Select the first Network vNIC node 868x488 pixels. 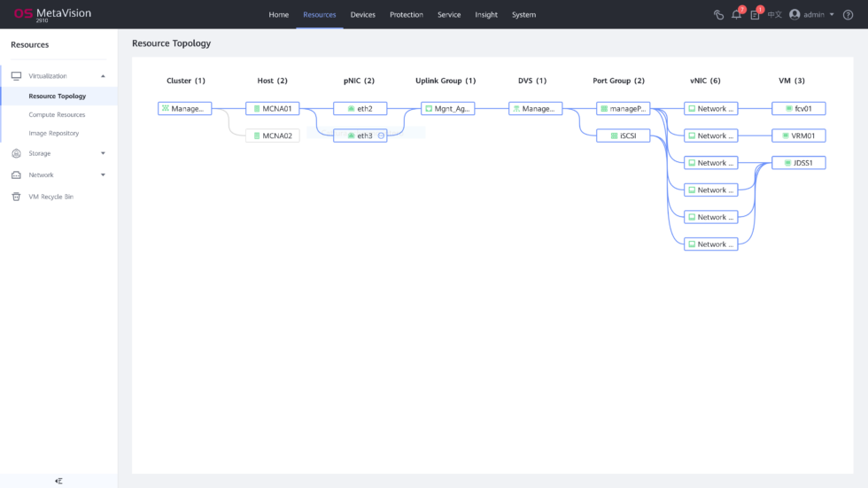710,108
